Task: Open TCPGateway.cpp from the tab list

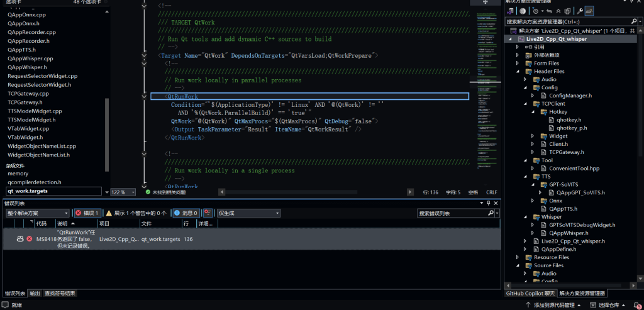Action: pos(28,94)
